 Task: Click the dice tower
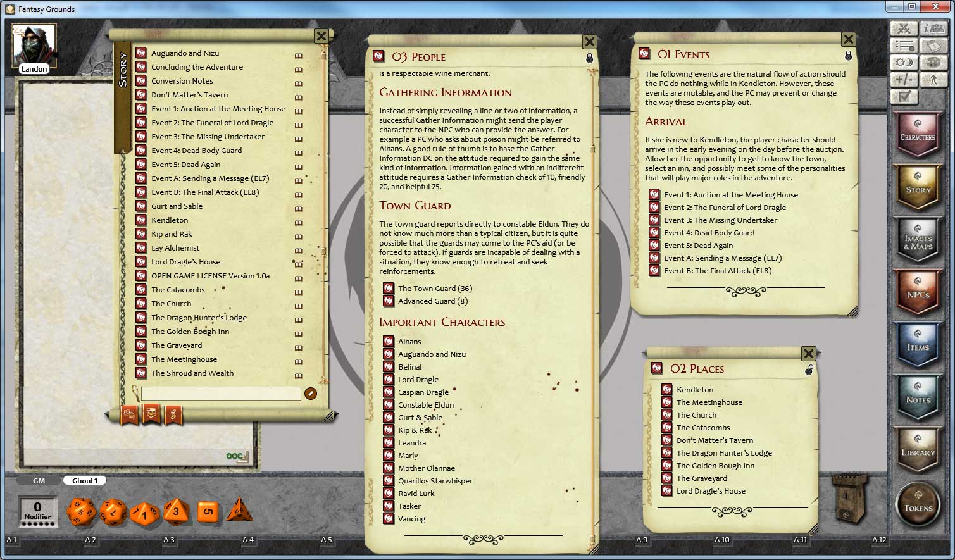(851, 501)
